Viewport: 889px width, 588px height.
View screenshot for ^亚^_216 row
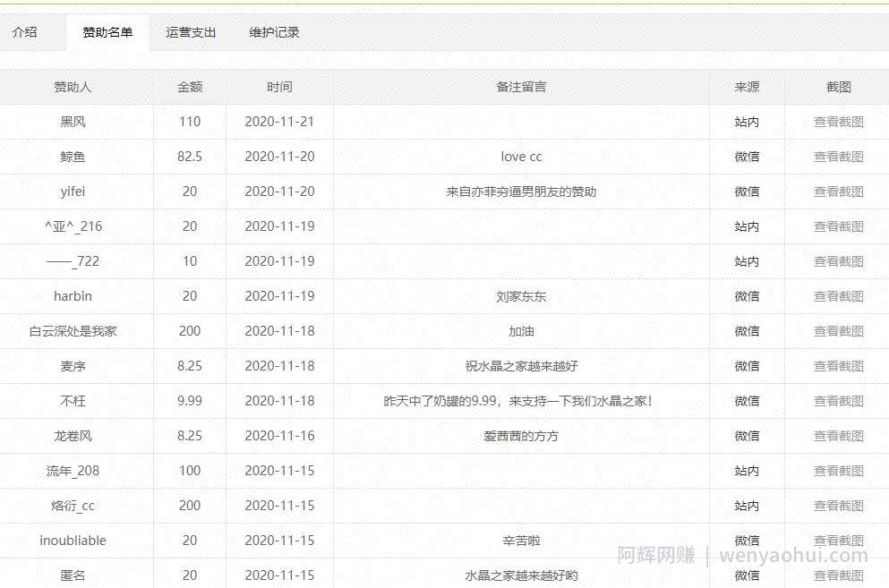click(x=839, y=226)
